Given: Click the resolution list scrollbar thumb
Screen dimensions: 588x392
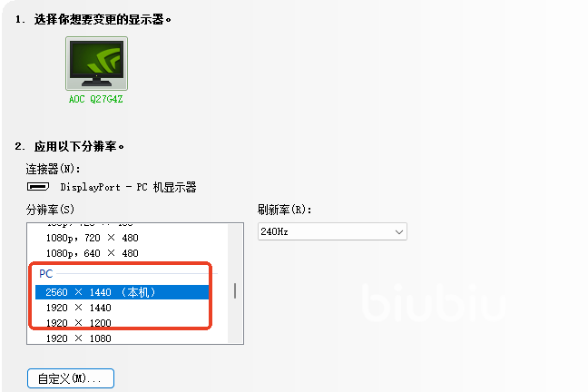Looking at the screenshot, I should [x=235, y=290].
